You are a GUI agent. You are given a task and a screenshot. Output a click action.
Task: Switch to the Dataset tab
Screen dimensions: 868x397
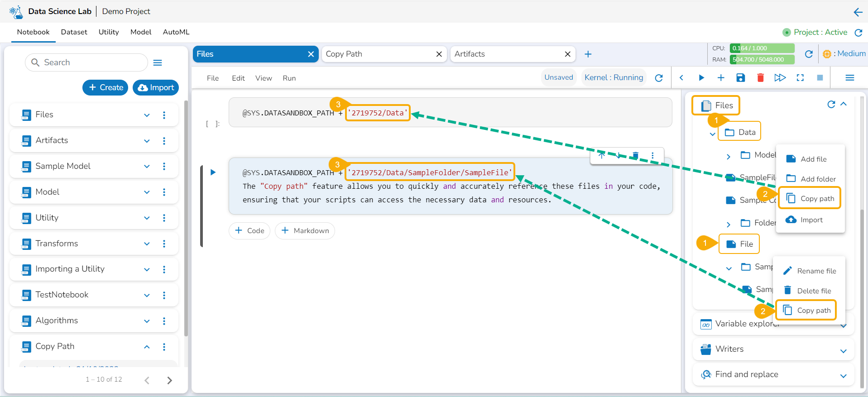(x=74, y=32)
